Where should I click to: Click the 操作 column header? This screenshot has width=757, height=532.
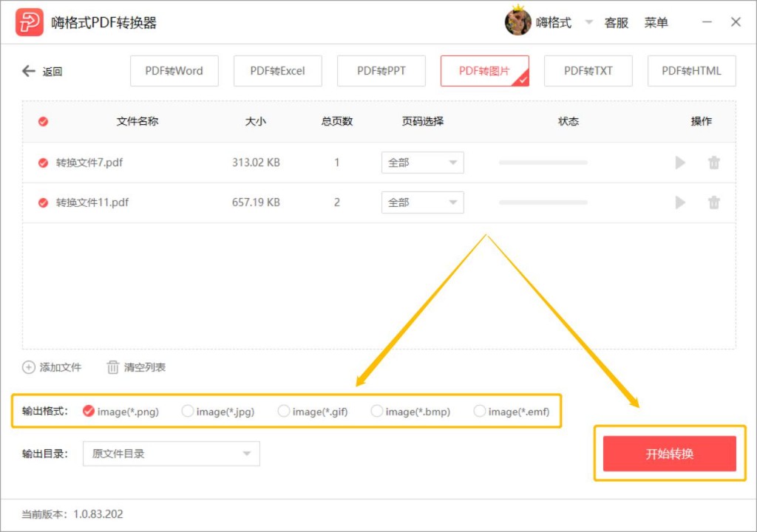click(701, 121)
